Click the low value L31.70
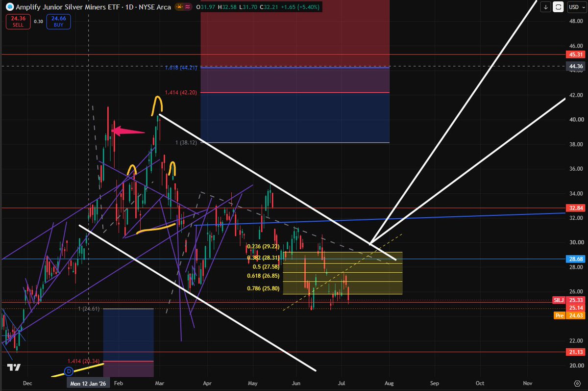 tap(248, 7)
